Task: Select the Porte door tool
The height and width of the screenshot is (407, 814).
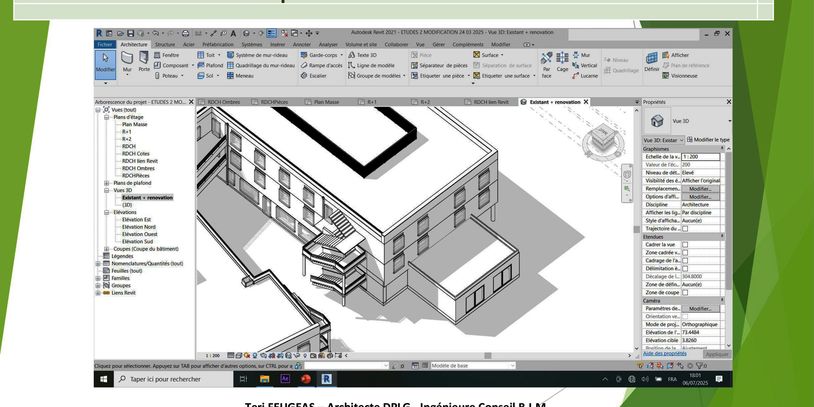Action: (x=144, y=62)
